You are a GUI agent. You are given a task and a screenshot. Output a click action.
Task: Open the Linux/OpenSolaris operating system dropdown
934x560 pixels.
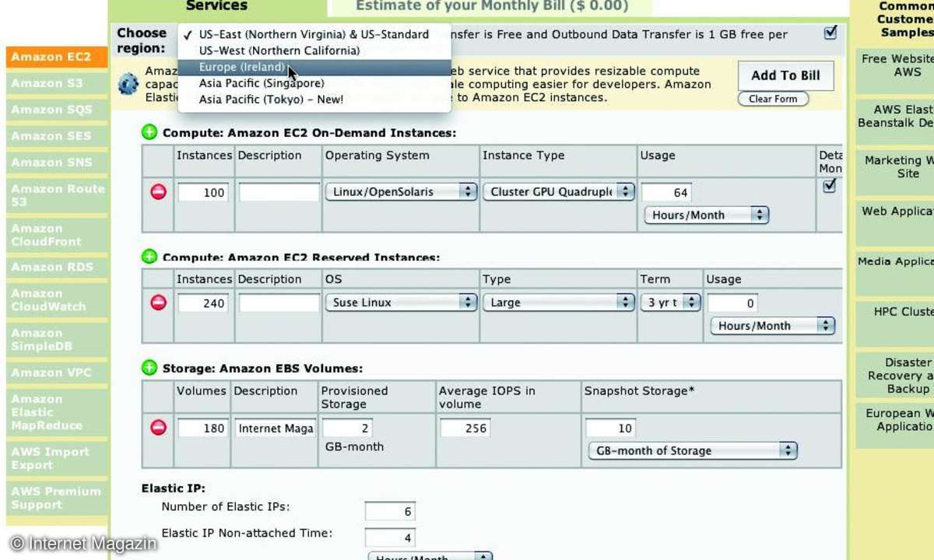pos(401,191)
